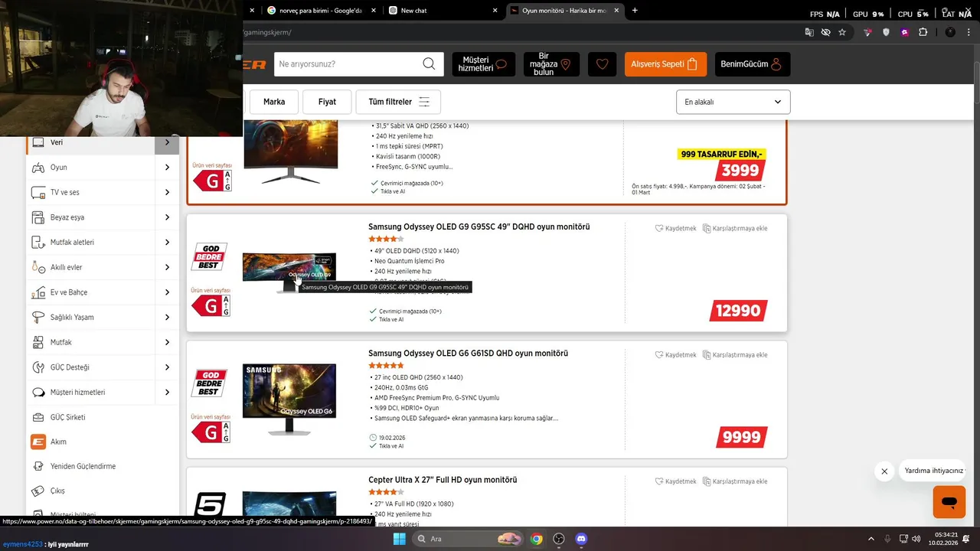Open the Fiyat filter
The width and height of the screenshot is (980, 551).
point(327,102)
